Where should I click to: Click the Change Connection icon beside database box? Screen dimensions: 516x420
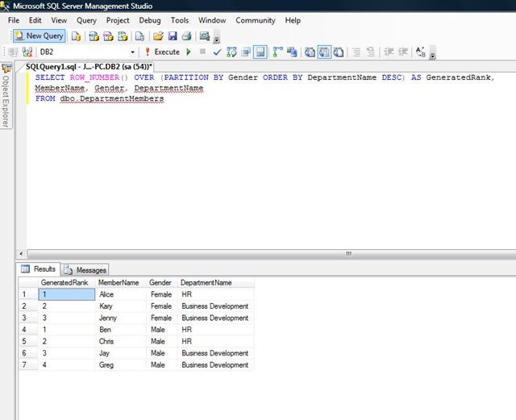pos(28,52)
